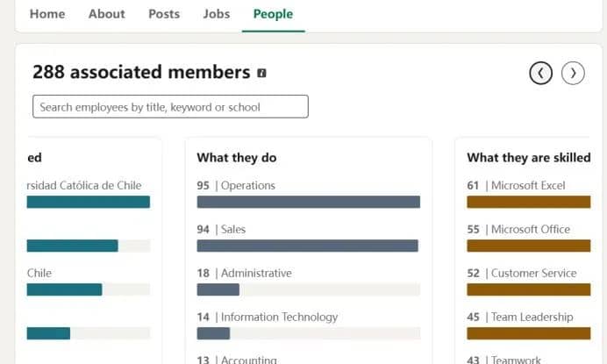The height and width of the screenshot is (364, 607).
Task: View the Jobs tab
Action: click(x=217, y=14)
